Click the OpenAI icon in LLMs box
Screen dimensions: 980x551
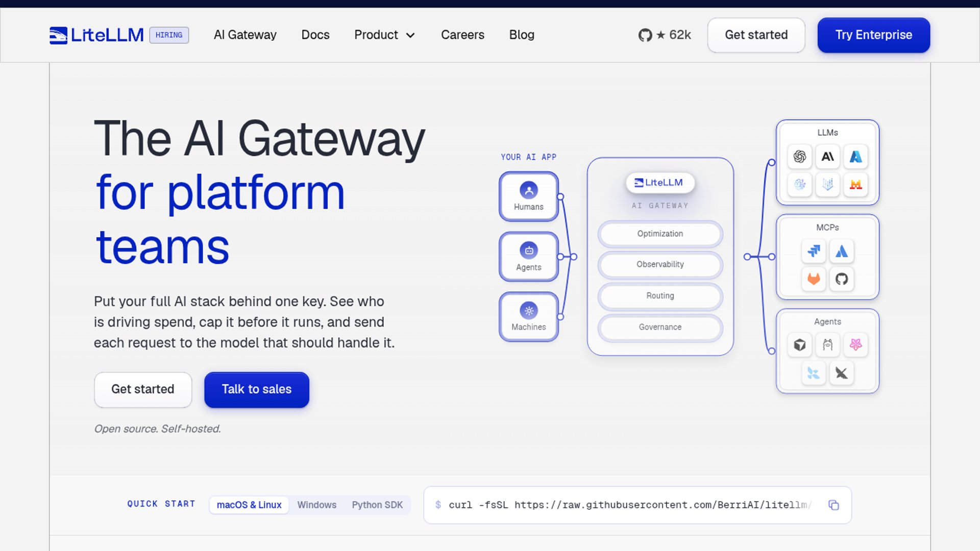pyautogui.click(x=800, y=157)
